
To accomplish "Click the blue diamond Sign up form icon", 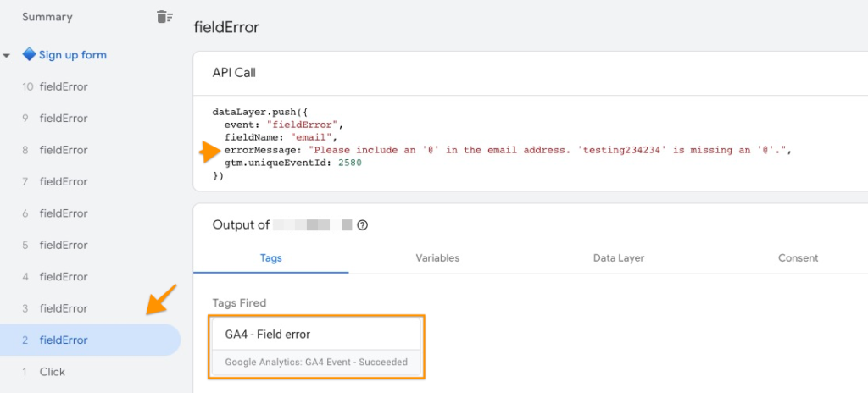I will 29,55.
